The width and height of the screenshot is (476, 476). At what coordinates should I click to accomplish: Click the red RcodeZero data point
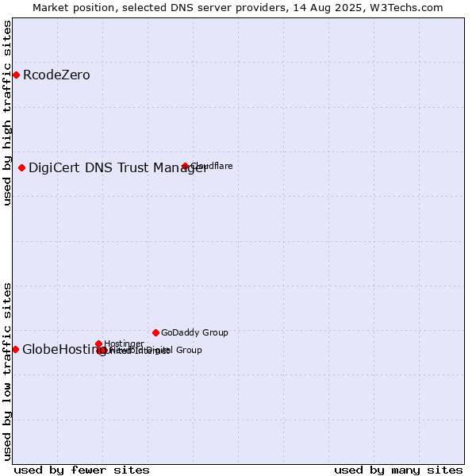tap(17, 75)
